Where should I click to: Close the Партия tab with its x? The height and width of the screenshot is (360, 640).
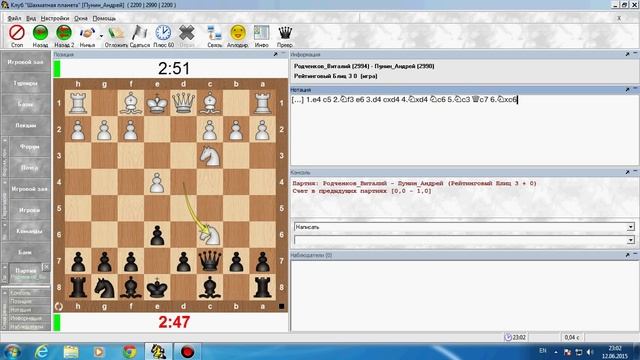46,267
